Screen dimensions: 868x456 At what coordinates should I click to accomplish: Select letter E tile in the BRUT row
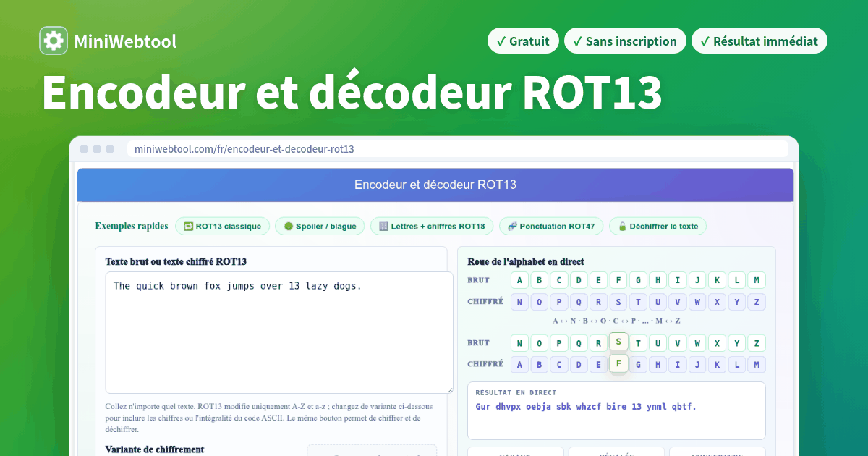click(598, 280)
